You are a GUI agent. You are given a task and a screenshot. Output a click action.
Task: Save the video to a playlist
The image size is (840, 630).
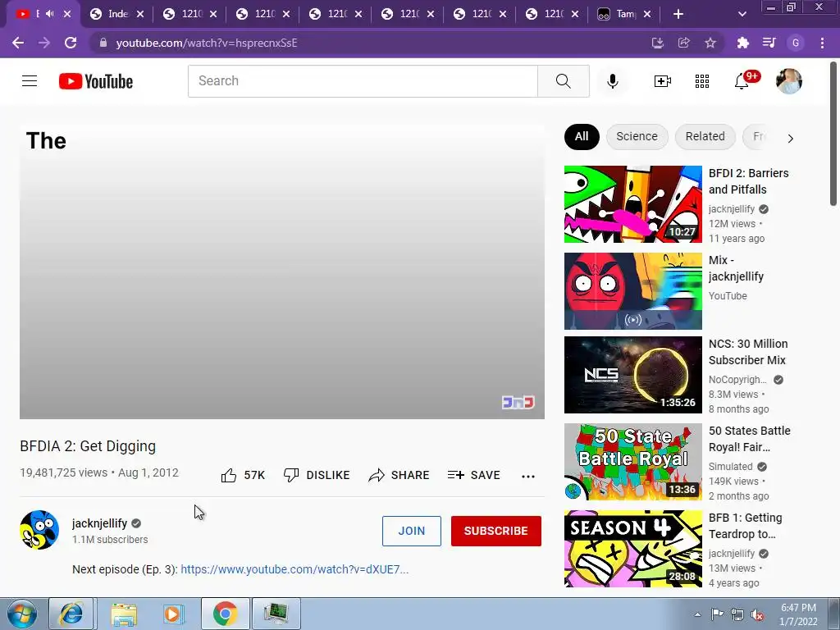[x=473, y=475]
